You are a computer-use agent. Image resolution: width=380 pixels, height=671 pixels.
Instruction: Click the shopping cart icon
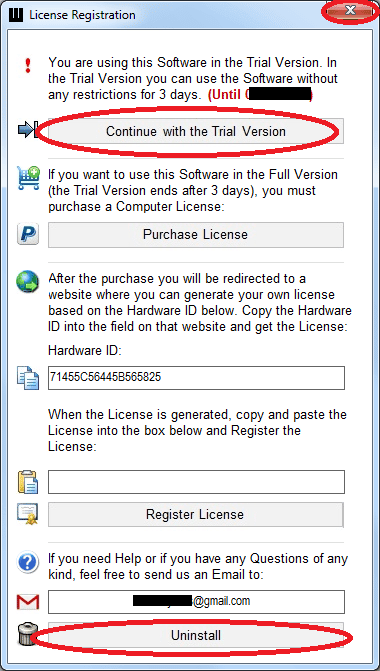[28, 178]
